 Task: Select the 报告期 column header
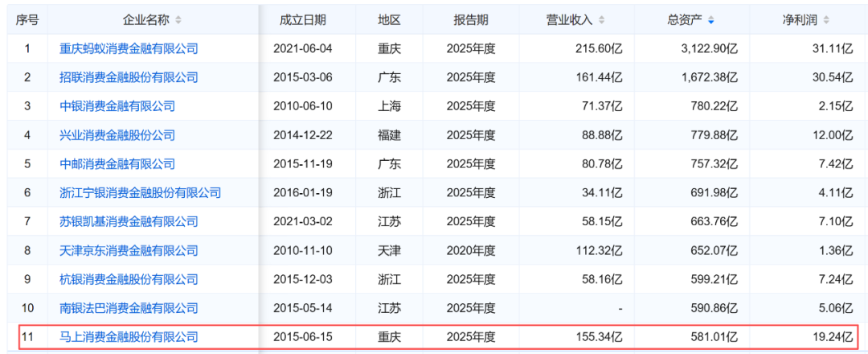[471, 20]
